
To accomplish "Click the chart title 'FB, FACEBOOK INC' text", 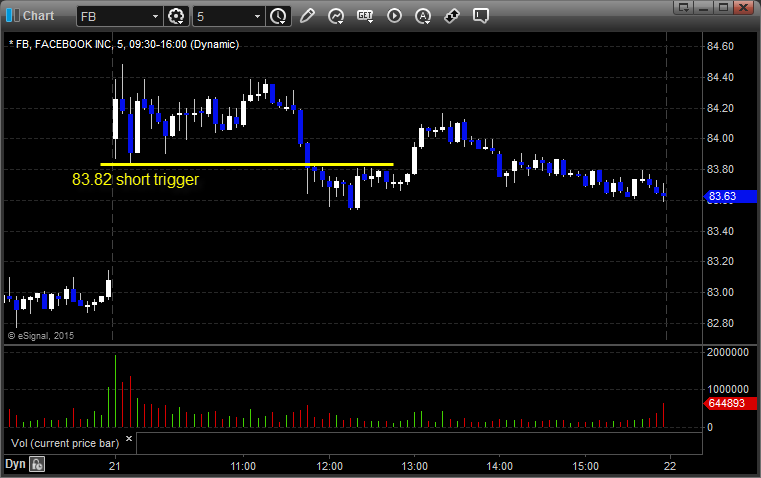I will point(64,44).
